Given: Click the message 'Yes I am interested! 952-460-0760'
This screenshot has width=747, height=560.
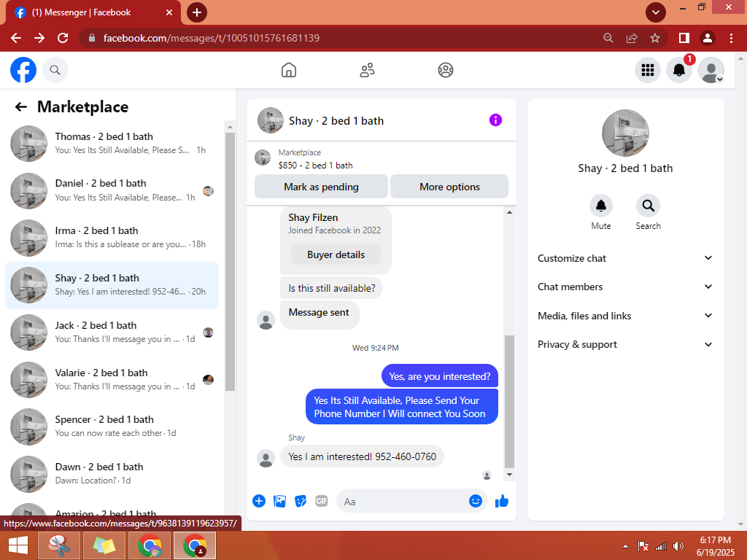Looking at the screenshot, I should [362, 456].
